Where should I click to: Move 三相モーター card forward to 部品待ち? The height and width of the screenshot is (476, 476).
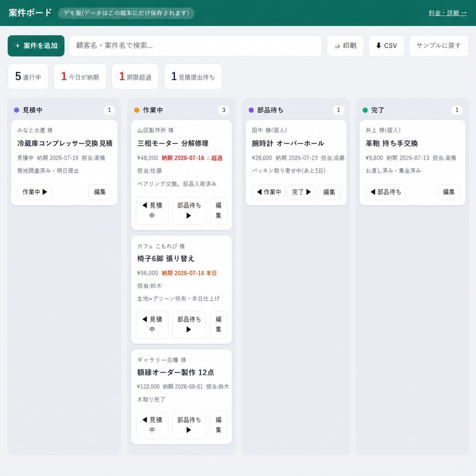coord(189,210)
